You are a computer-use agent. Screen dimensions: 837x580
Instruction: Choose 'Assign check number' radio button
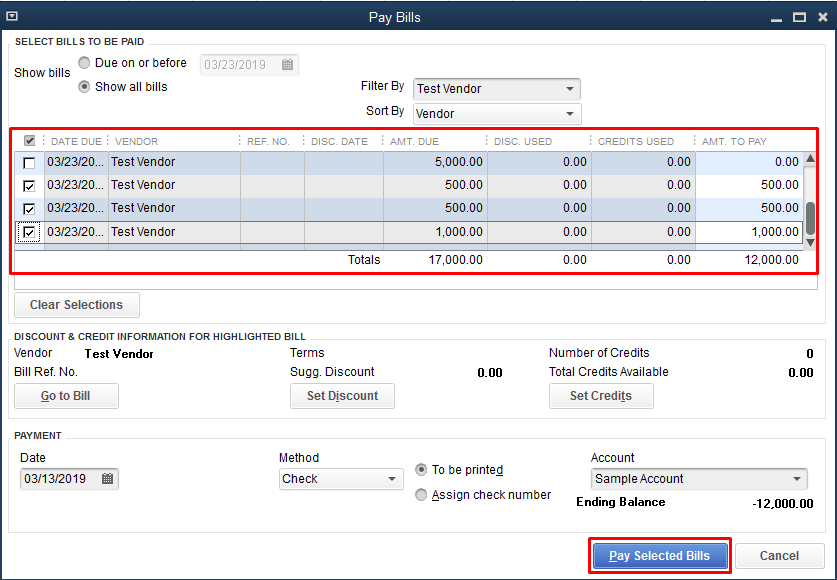pos(421,495)
